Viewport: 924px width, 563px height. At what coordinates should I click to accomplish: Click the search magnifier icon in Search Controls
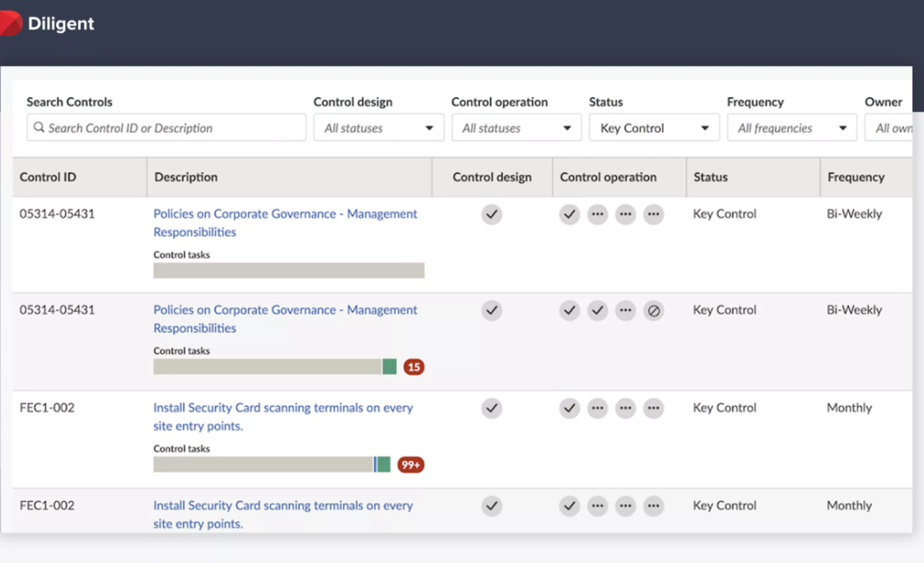[x=39, y=128]
